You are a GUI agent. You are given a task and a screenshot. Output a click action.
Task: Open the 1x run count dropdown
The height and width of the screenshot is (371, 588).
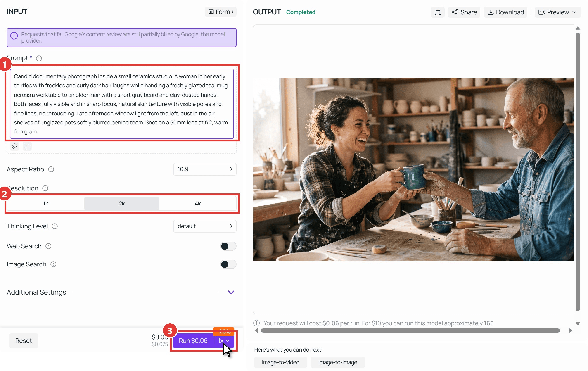[x=224, y=341]
